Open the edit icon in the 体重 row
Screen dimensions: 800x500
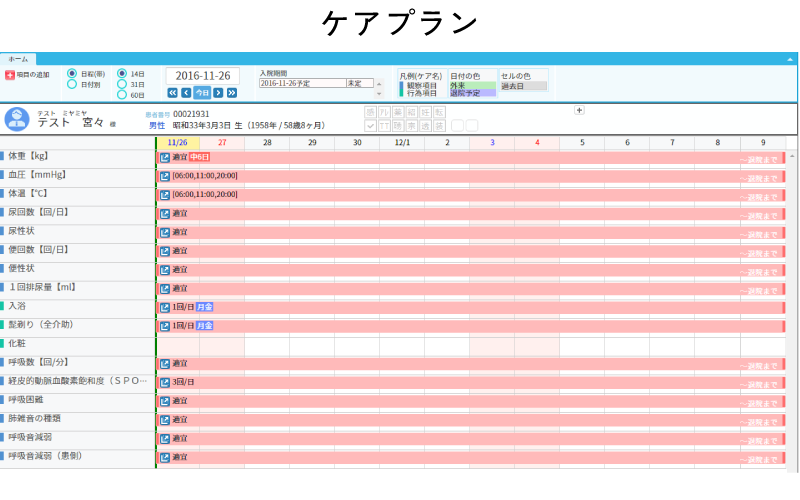[165, 157]
